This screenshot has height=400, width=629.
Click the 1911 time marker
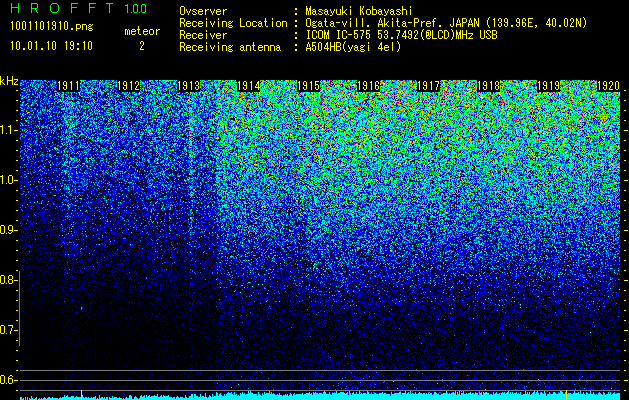point(69,86)
